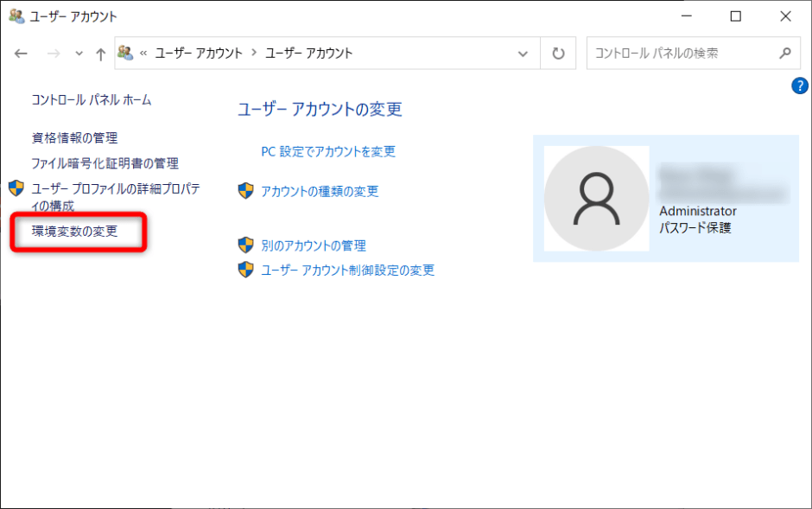Click the refresh button in address bar
The image size is (812, 509).
(557, 53)
